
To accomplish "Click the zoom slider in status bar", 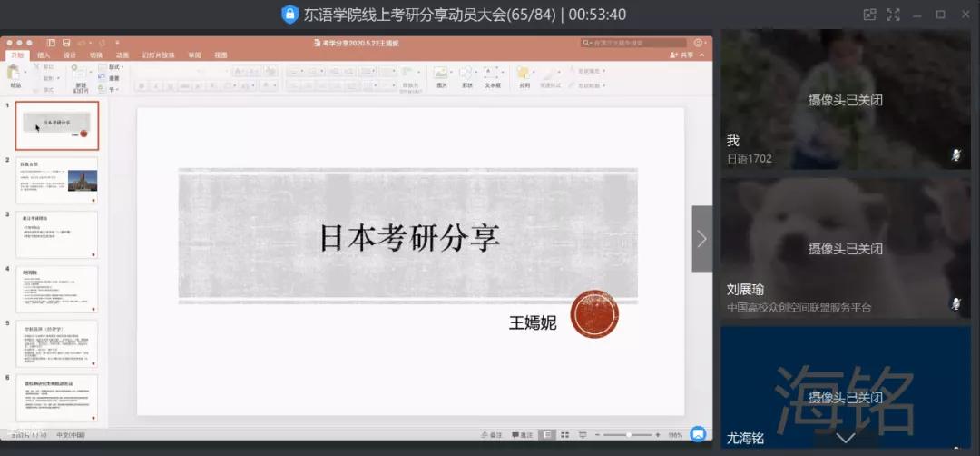I will 629,435.
